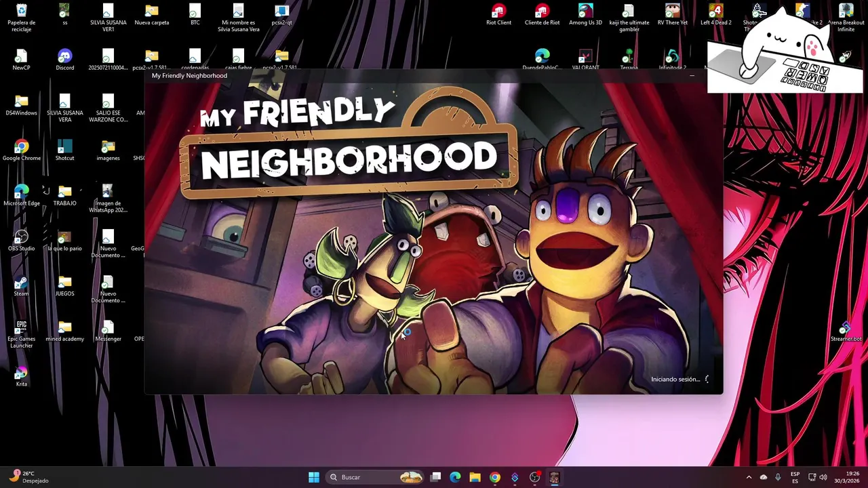Select Mi nombre es Silvia Susana Vera file

(x=238, y=18)
